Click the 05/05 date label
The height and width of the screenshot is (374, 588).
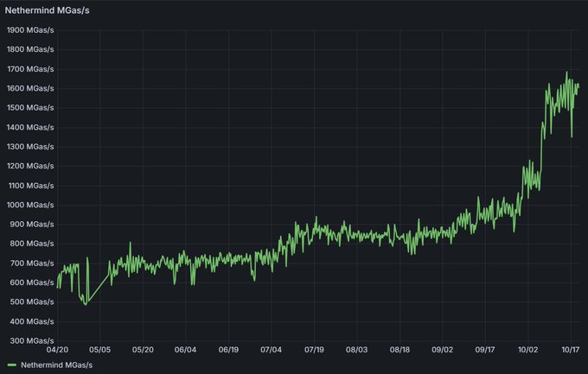[x=99, y=350]
